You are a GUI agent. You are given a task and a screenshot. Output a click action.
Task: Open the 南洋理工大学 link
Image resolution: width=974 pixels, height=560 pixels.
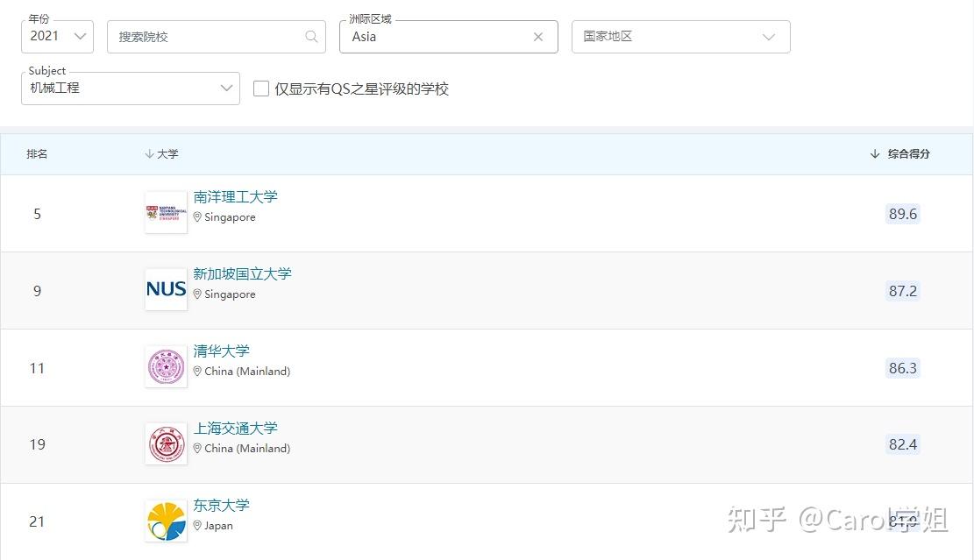[x=236, y=197]
